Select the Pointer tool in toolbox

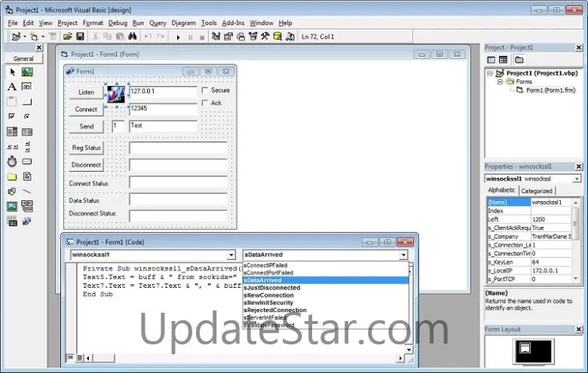coord(12,72)
